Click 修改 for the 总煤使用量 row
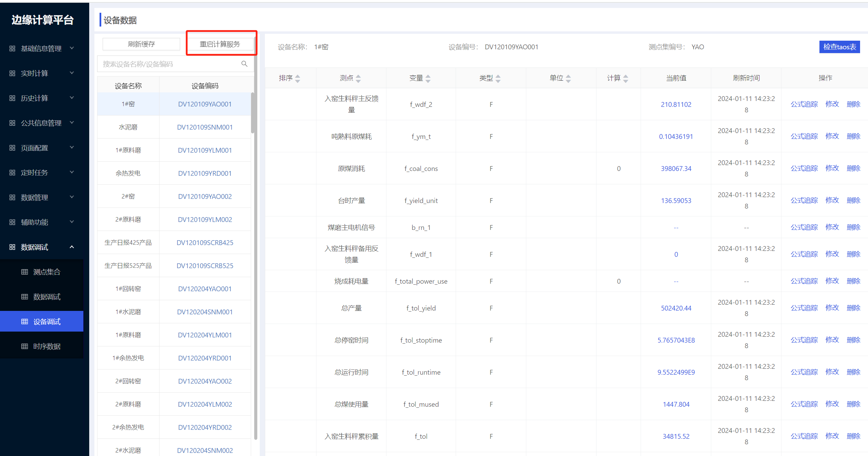 tap(832, 404)
